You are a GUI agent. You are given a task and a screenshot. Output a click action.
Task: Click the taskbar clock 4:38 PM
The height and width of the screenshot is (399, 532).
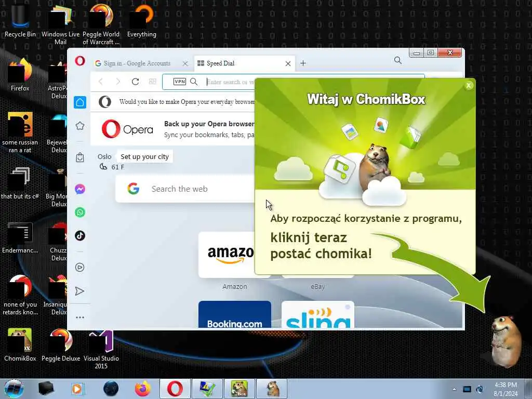pyautogui.click(x=506, y=389)
